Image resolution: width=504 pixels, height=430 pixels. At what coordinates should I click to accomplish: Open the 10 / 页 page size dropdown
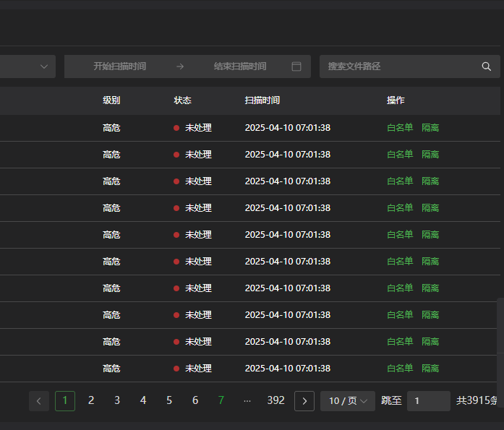coord(348,401)
